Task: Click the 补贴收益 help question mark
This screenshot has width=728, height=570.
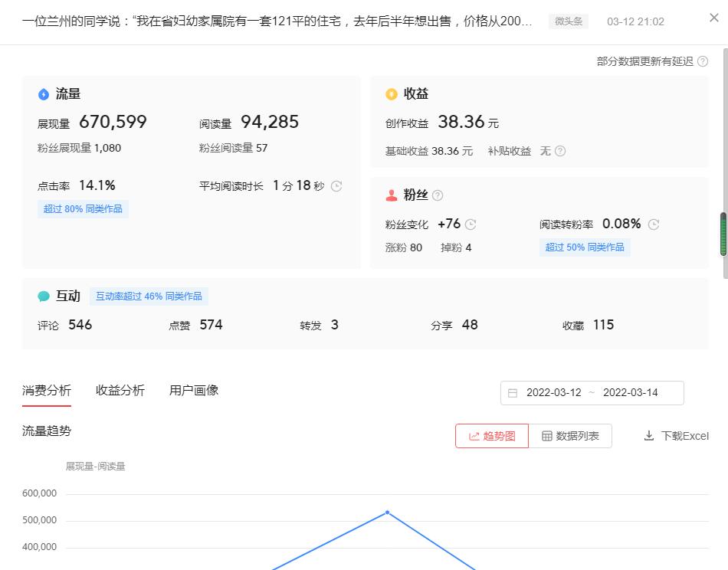Action: (x=560, y=151)
